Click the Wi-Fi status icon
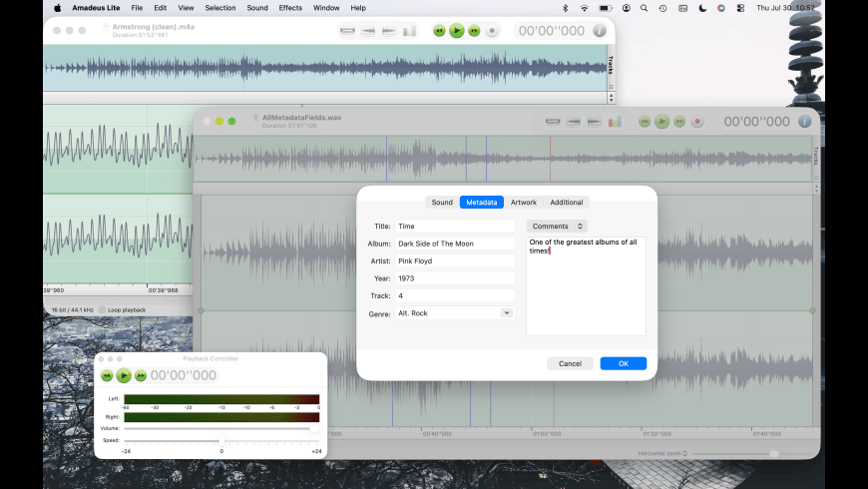 pyautogui.click(x=584, y=8)
